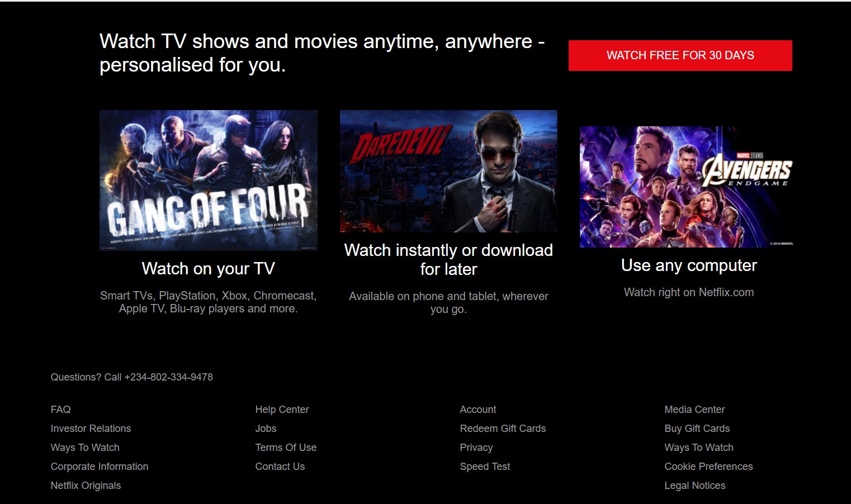Go to Account settings

point(478,410)
